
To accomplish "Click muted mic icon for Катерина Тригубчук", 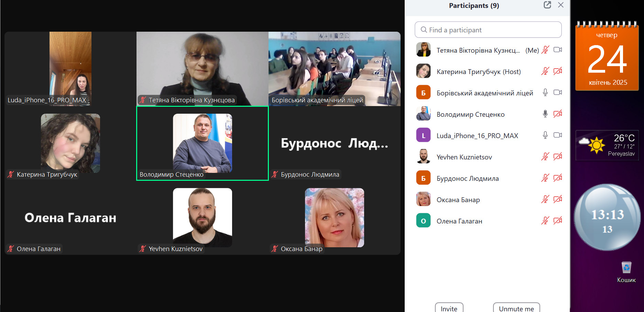I will point(545,71).
